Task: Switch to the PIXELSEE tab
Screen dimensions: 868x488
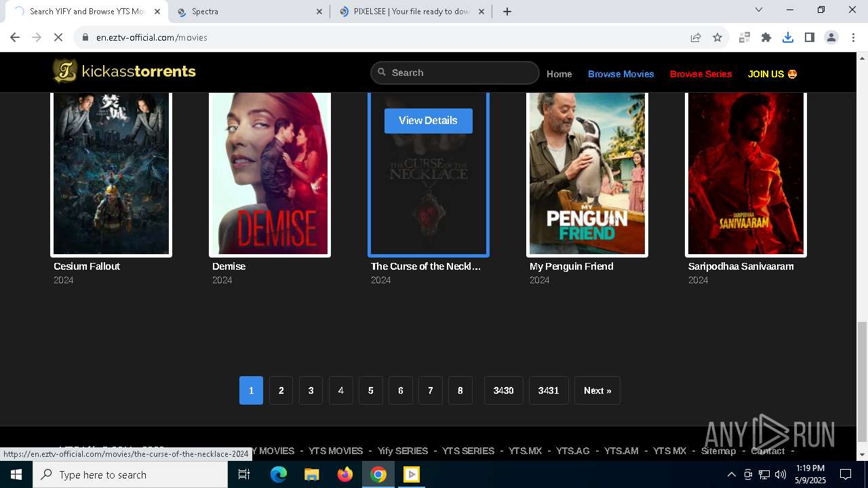Action: (411, 12)
